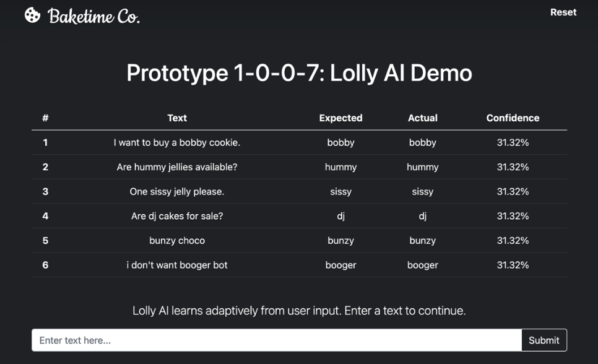598x364 pixels.
Task: Click the 'bunzy choco' text cell
Action: 177,240
